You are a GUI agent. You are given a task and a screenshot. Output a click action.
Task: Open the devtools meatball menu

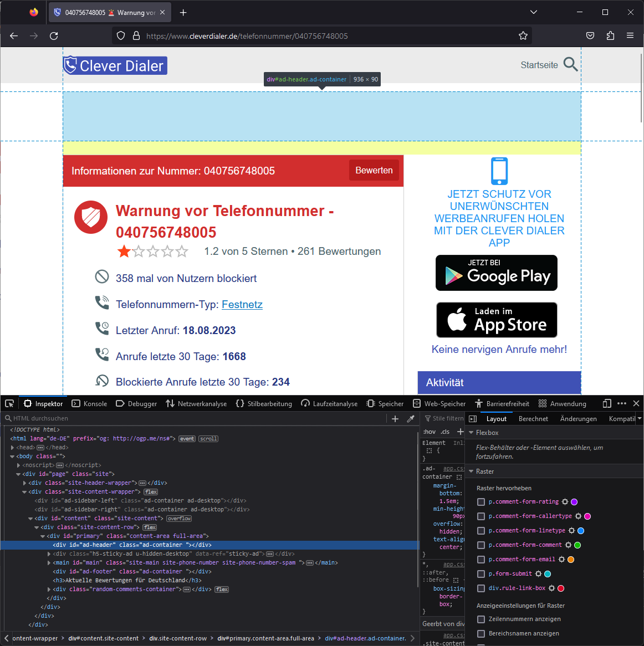(622, 403)
